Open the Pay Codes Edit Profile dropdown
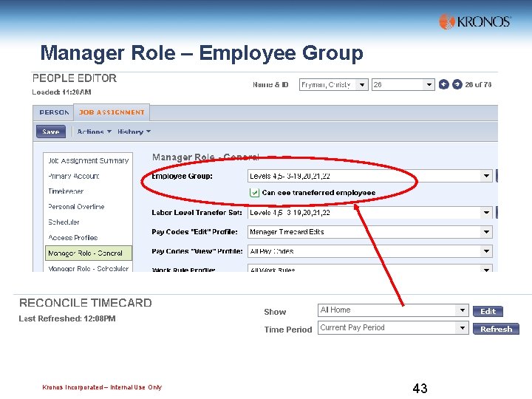The width and height of the screenshot is (532, 399). click(370, 232)
